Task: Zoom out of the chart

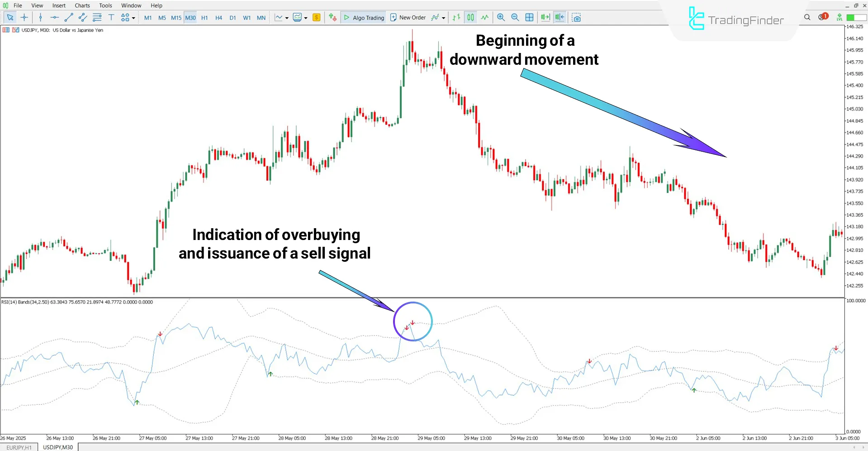Action: pos(515,17)
